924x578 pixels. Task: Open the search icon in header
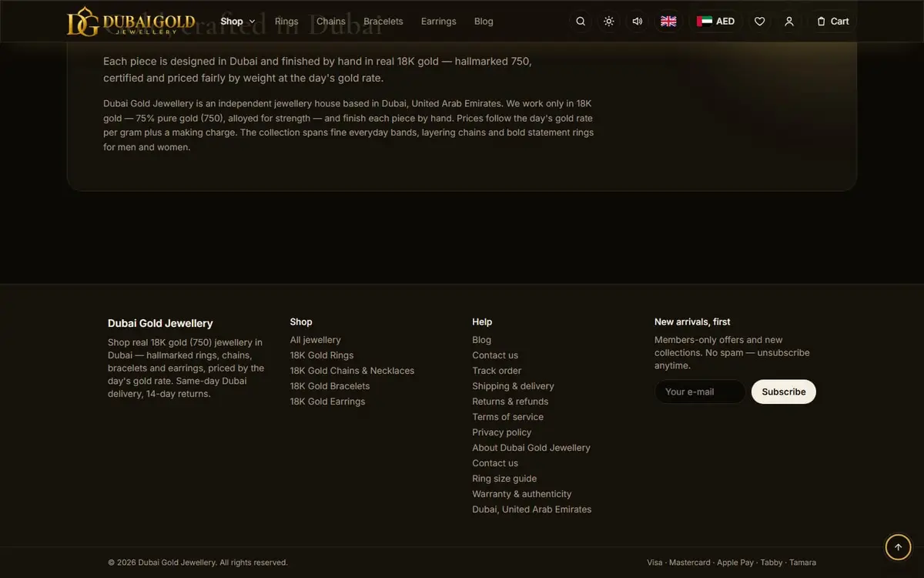(581, 22)
